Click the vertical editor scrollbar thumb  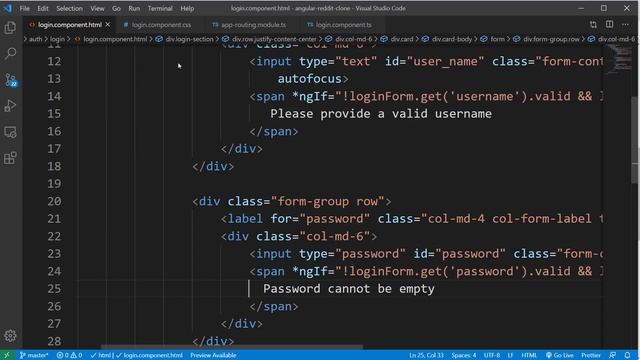coord(636,140)
